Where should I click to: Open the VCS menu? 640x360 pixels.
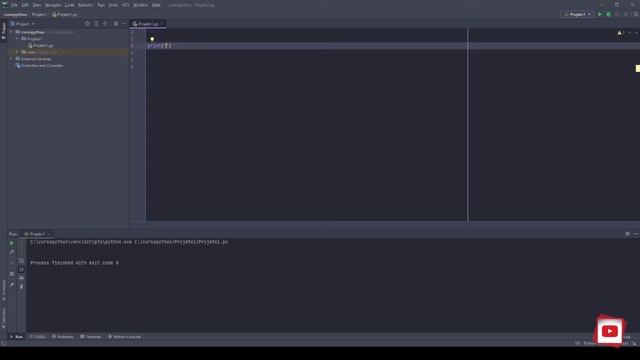click(126, 5)
